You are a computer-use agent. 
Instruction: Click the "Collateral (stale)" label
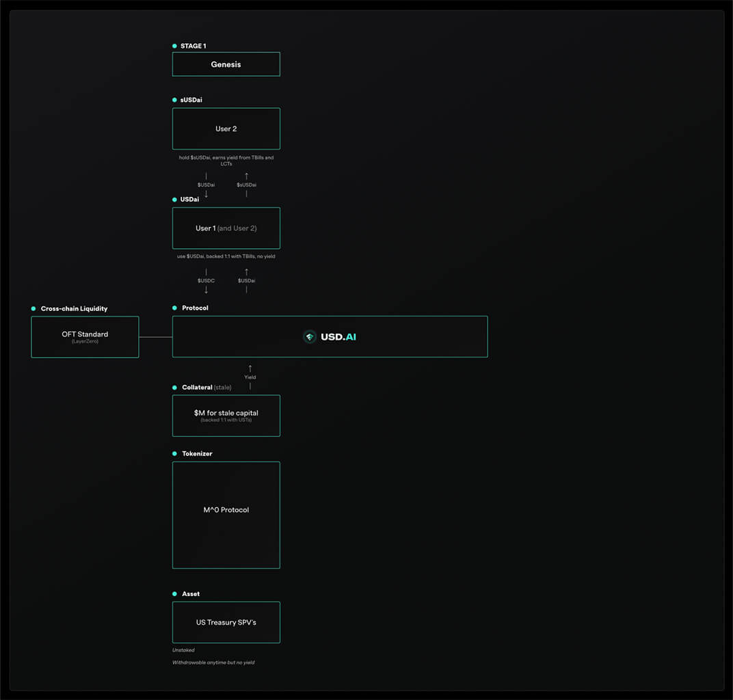pos(206,388)
